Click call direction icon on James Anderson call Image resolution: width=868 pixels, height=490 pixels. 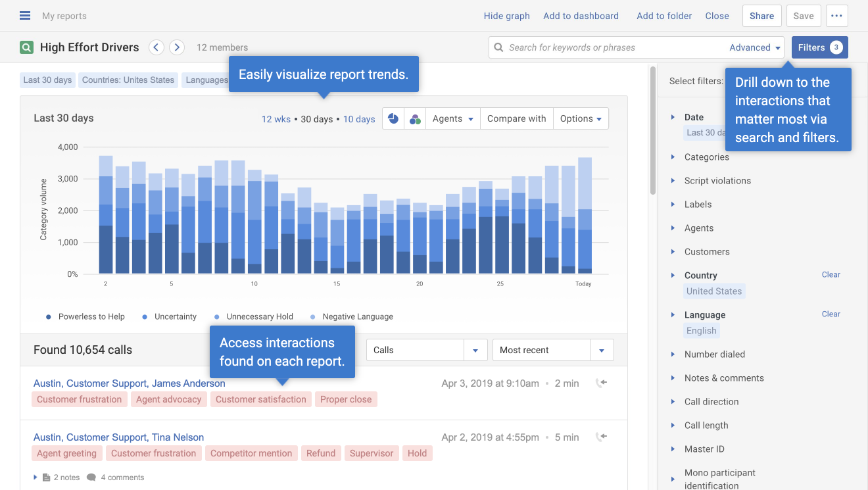pos(600,383)
